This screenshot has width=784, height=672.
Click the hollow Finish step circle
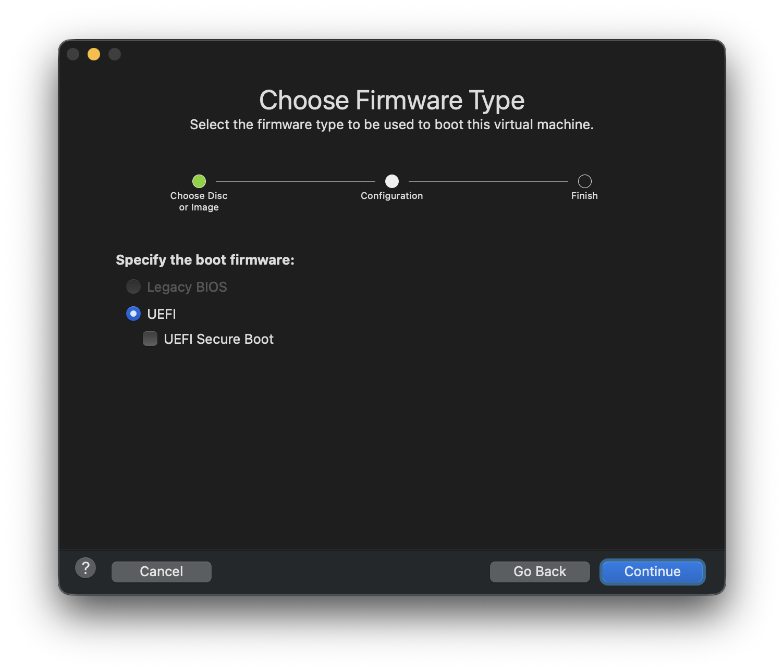(585, 181)
